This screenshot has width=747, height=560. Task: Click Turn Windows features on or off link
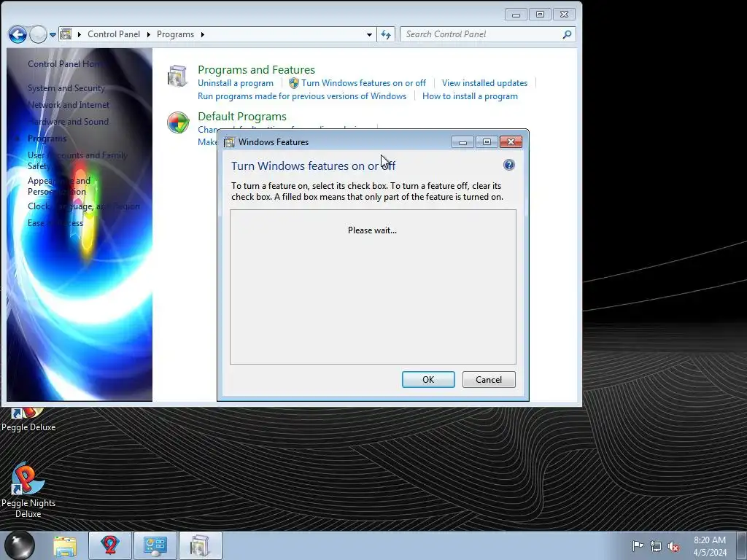[x=363, y=83]
